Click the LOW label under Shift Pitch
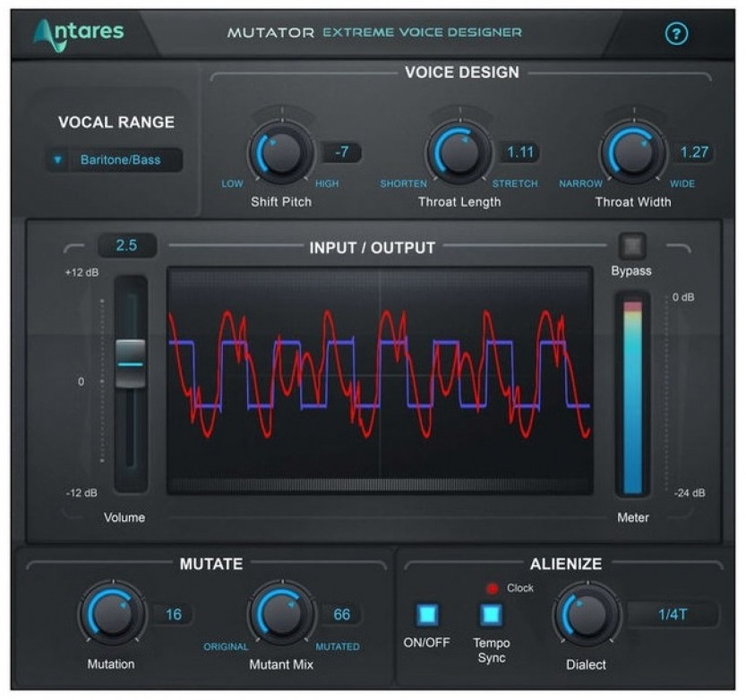The height and width of the screenshot is (700, 746). [x=232, y=184]
